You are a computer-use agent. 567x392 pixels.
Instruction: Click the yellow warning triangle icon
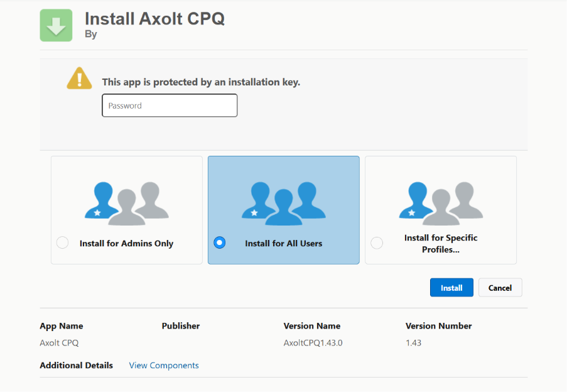80,79
